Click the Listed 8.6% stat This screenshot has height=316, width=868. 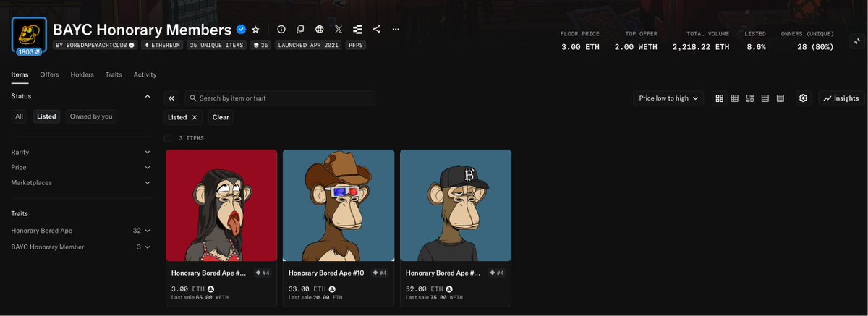click(x=755, y=41)
